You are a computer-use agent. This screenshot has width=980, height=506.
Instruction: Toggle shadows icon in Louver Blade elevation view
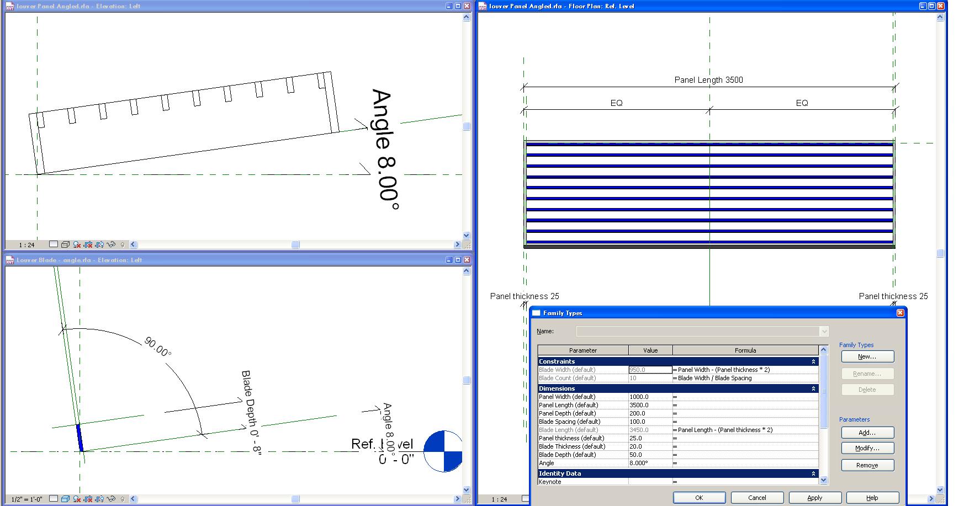tap(77, 499)
